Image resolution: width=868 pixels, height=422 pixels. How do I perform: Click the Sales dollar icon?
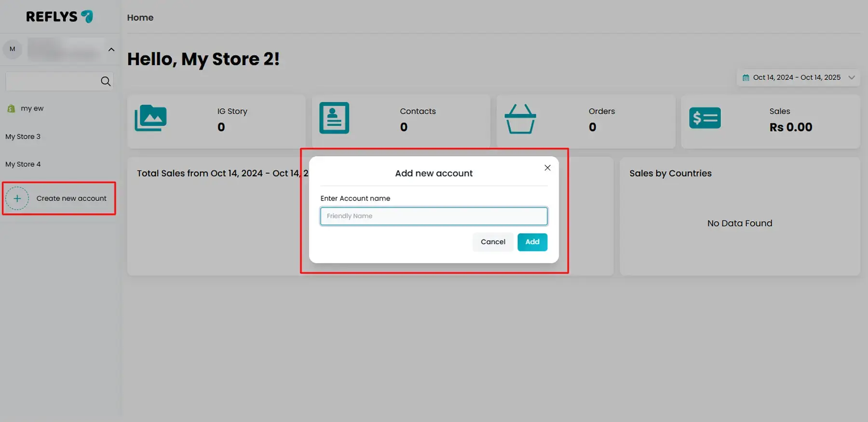705,118
